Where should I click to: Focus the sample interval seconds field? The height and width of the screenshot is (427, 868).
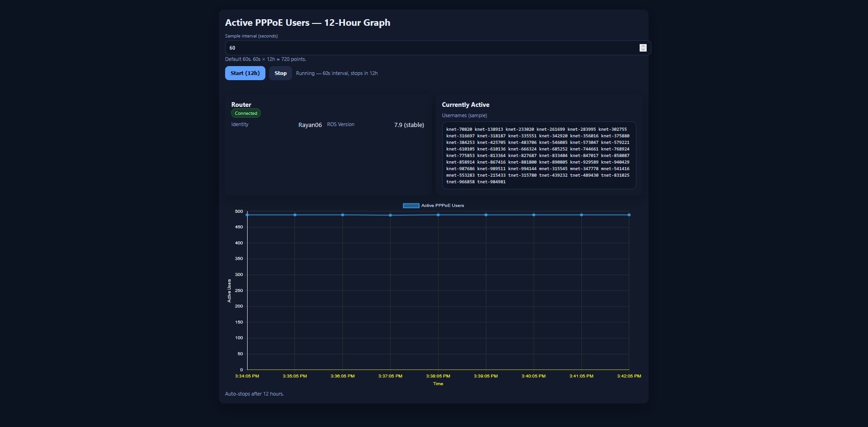tap(438, 48)
